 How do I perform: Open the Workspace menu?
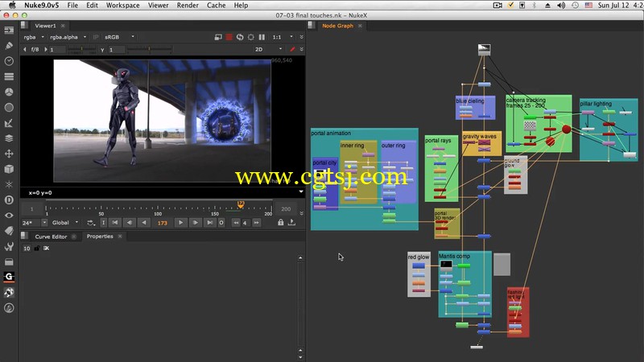point(122,6)
